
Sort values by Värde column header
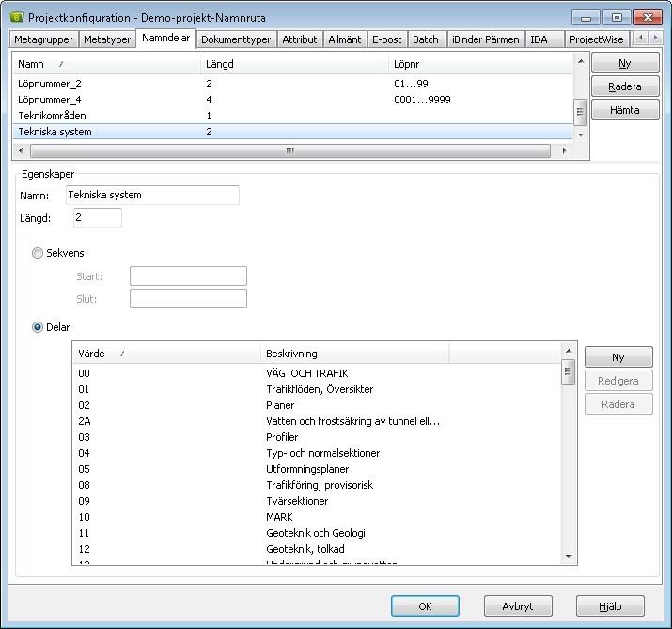click(x=166, y=354)
